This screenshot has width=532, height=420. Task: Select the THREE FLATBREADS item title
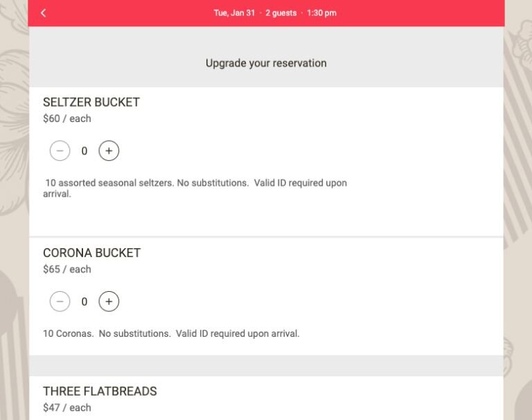click(100, 392)
